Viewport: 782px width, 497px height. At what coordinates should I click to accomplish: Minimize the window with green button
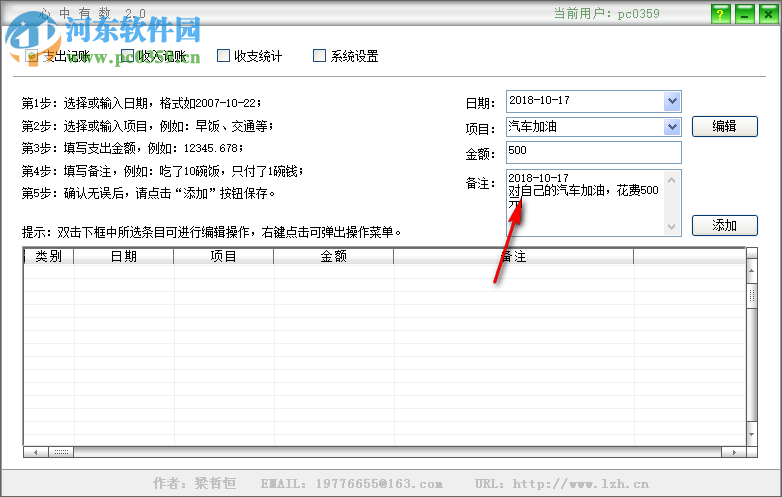[744, 14]
